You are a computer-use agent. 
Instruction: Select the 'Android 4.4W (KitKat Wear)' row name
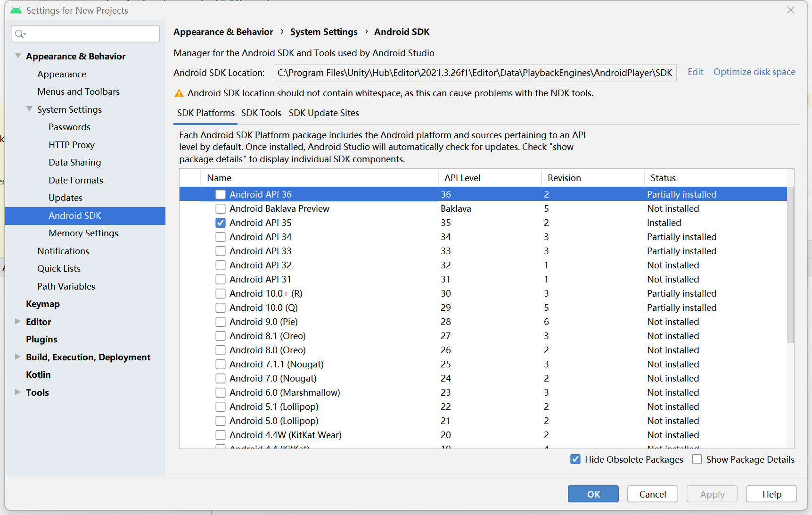(x=286, y=435)
